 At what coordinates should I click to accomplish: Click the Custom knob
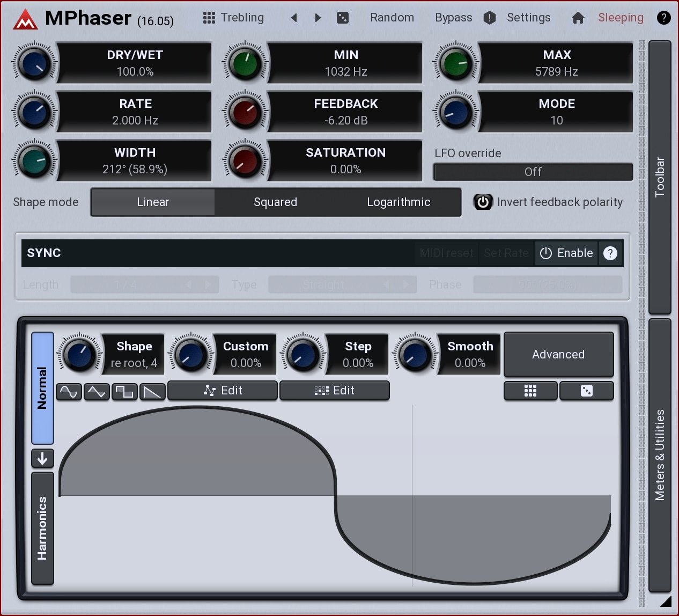click(x=191, y=354)
